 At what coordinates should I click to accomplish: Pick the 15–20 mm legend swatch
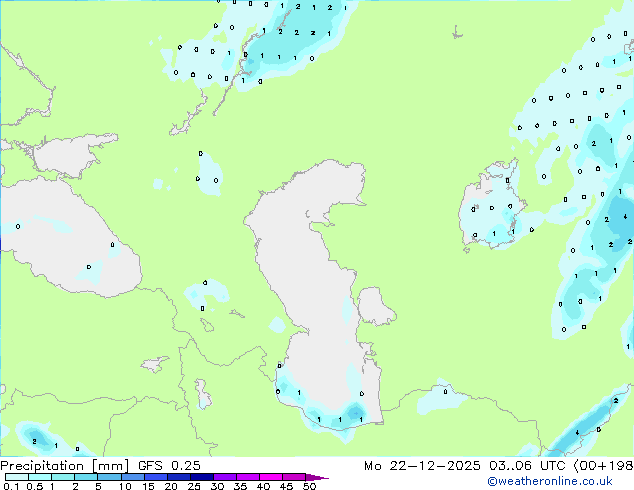(x=155, y=477)
